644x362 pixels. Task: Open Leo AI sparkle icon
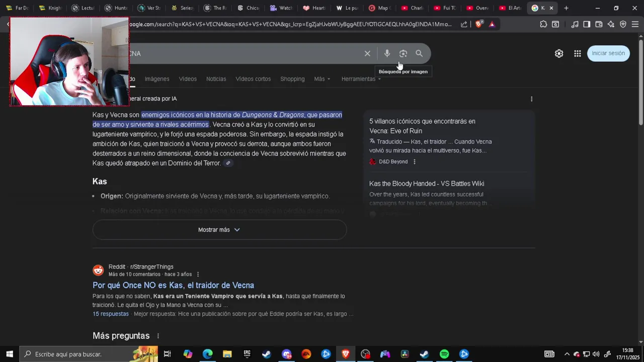(x=611, y=24)
